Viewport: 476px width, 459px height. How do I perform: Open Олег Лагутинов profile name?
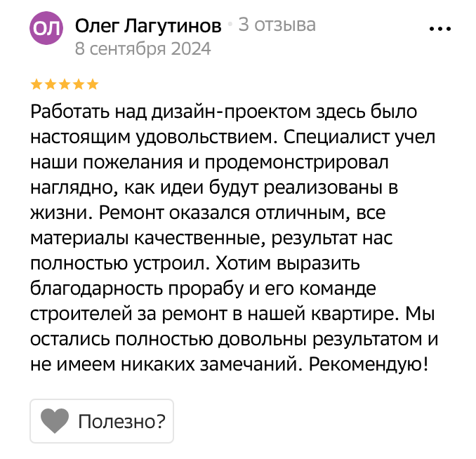click(x=147, y=26)
